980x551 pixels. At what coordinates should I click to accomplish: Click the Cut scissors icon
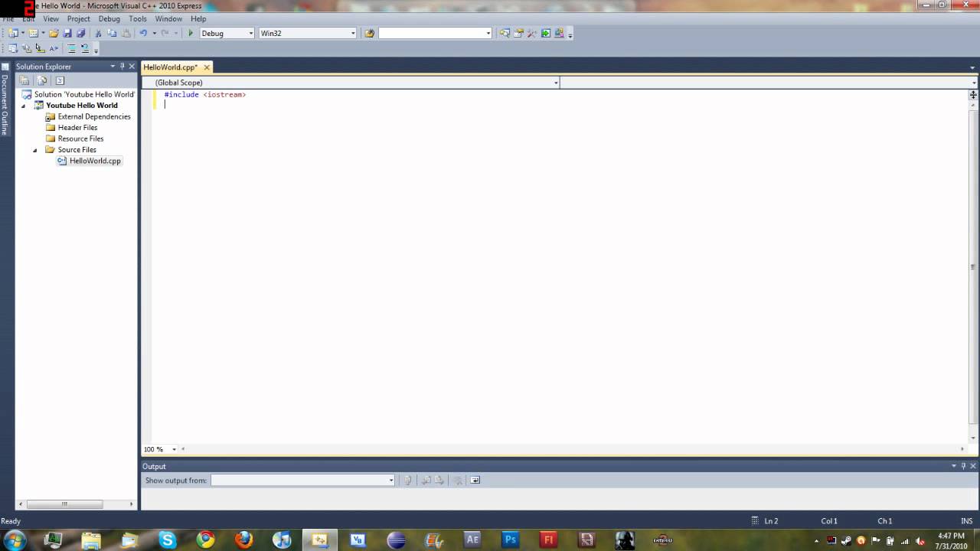tap(98, 33)
